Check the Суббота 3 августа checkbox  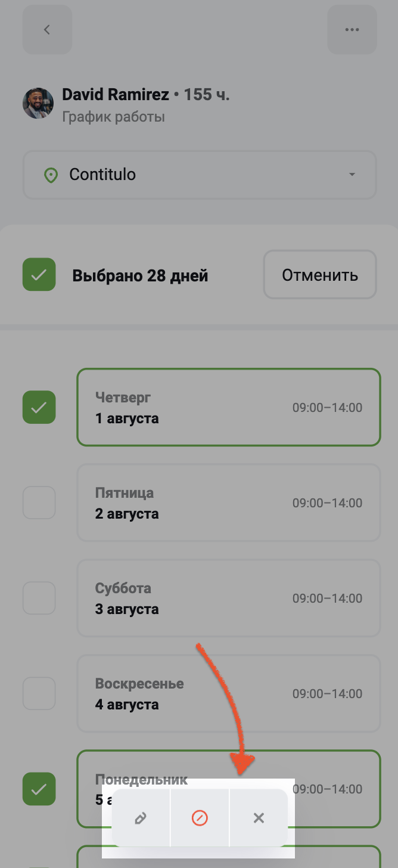(39, 598)
